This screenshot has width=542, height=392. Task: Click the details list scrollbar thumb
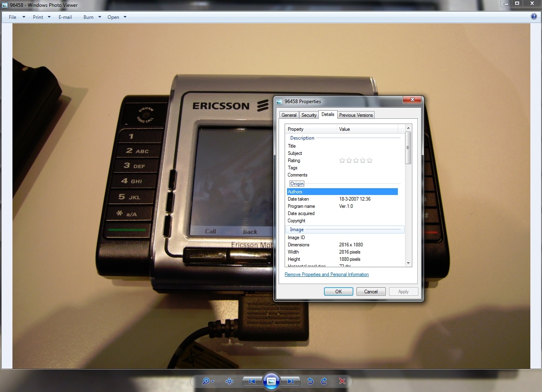(408, 148)
